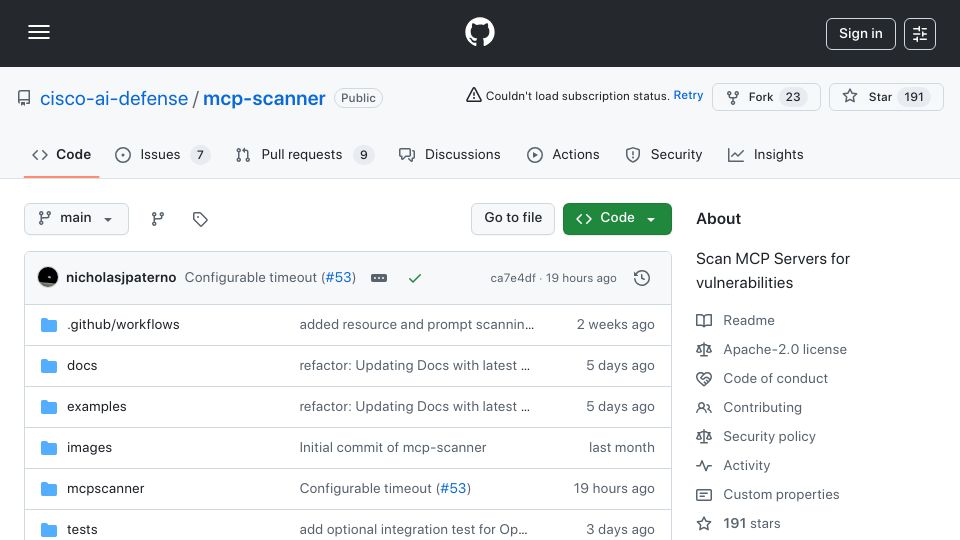The width and height of the screenshot is (960, 540).
Task: Open the images folder name
Action: click(x=89, y=448)
